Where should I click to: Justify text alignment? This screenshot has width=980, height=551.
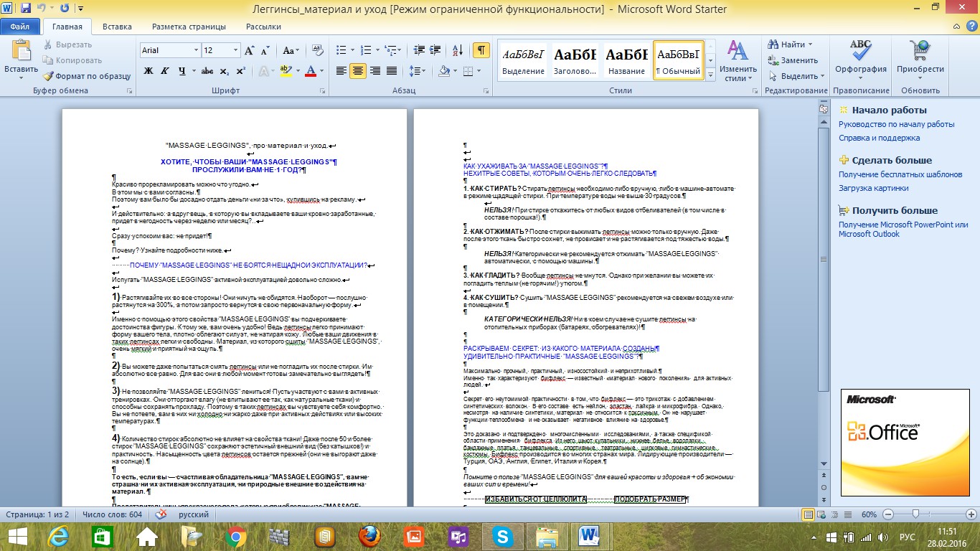coord(392,71)
